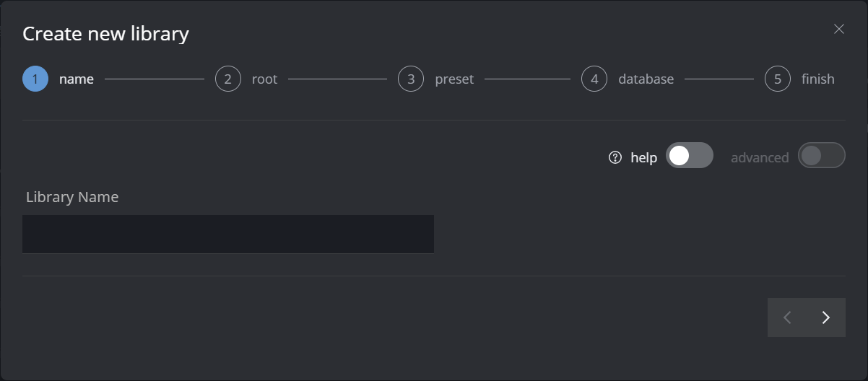
Task: Click the step 1 circle icon
Action: pyautogui.click(x=35, y=79)
